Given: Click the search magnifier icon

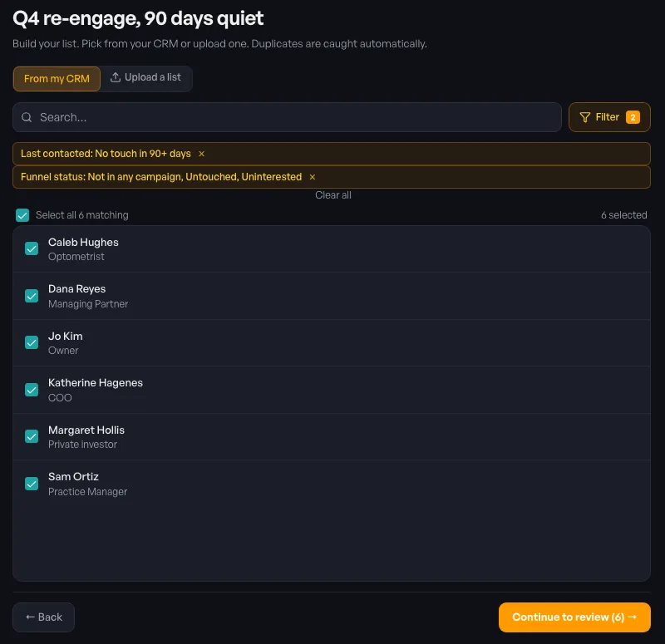Looking at the screenshot, I should pyautogui.click(x=27, y=117).
